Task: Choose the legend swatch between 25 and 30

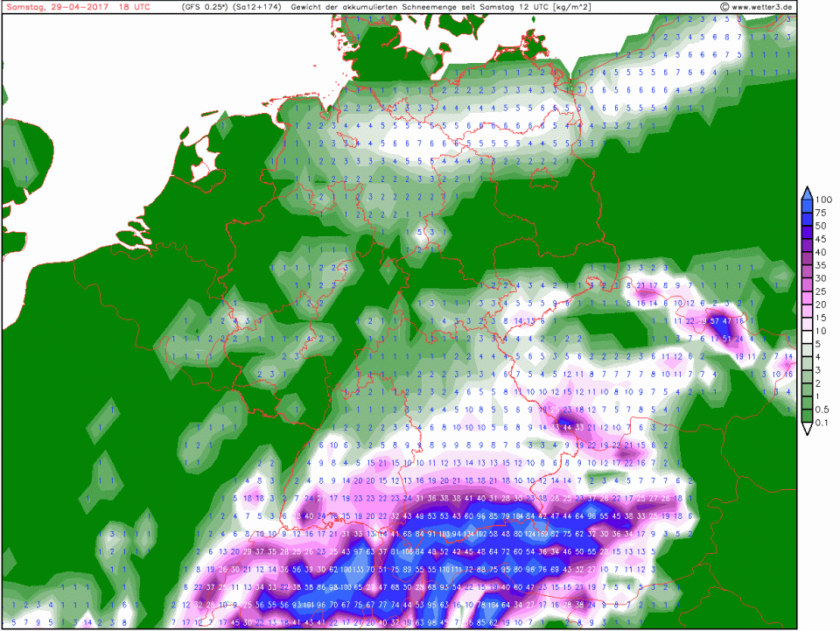Action: 806,284
